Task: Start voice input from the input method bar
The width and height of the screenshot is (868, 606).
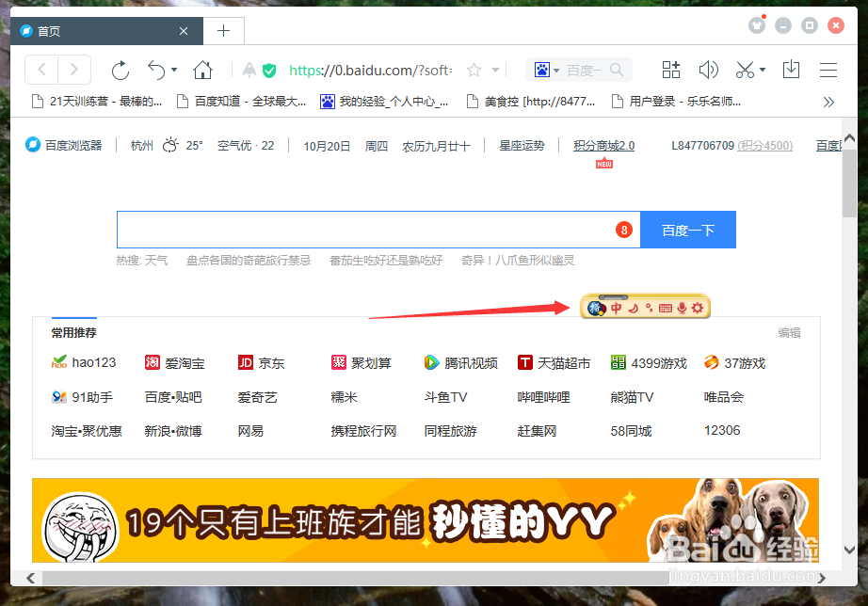Action: point(682,308)
